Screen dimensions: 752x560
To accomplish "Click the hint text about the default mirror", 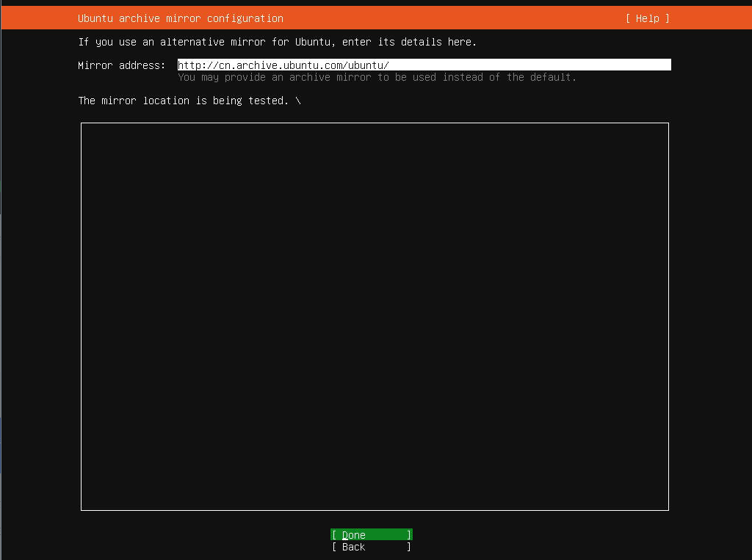I will (377, 77).
